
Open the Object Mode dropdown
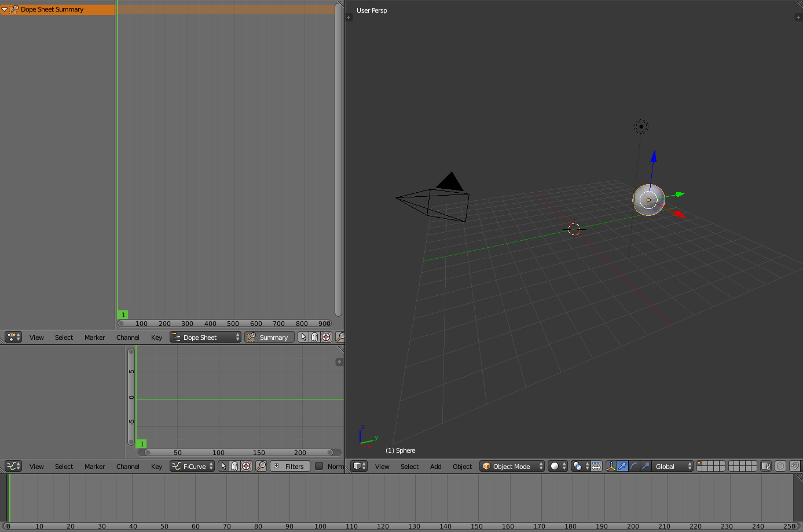click(x=511, y=466)
